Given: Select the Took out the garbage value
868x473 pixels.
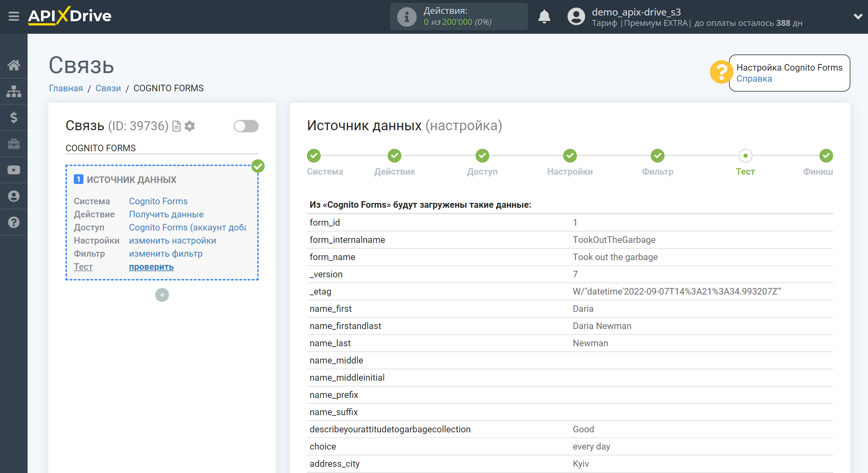Looking at the screenshot, I should tap(615, 257).
